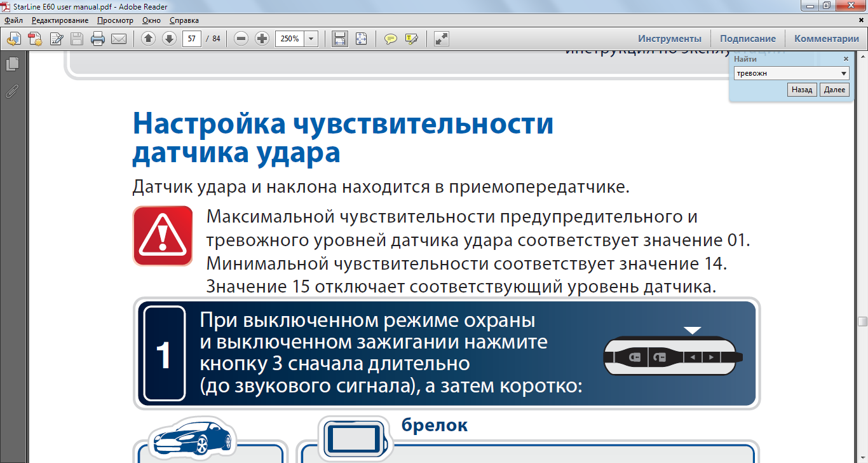The width and height of the screenshot is (868, 463).
Task: Click the word брелок
Action: [435, 425]
